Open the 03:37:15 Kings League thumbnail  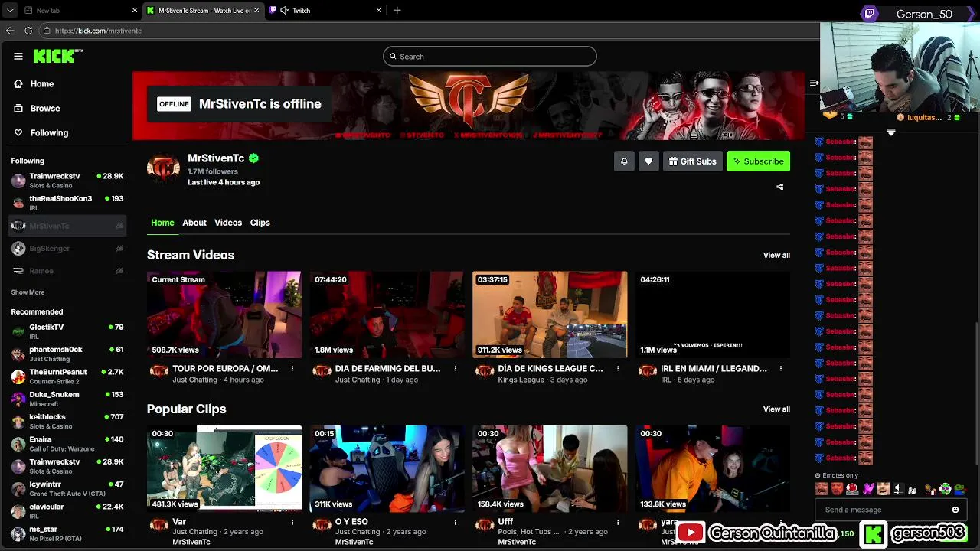[x=550, y=315]
